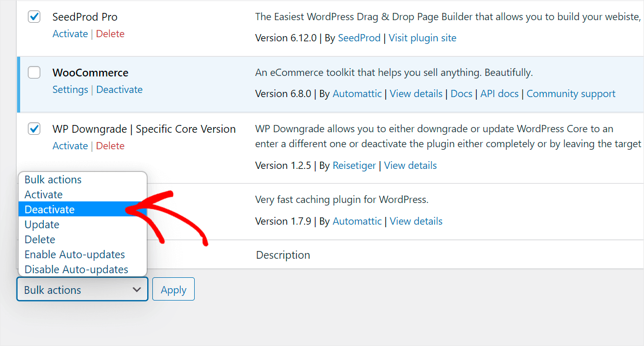Pick Deactivate in the bulk actions list
Viewport: 644px width, 346px height.
pos(83,210)
